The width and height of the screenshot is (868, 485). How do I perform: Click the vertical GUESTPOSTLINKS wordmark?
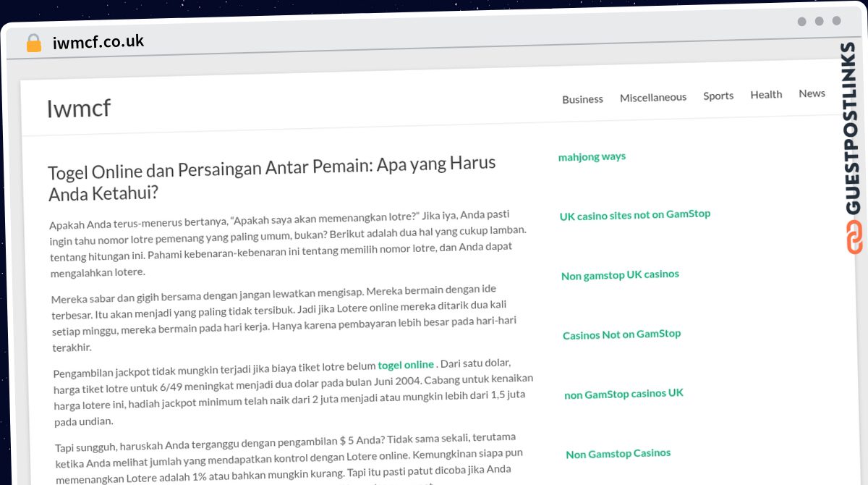(x=851, y=128)
